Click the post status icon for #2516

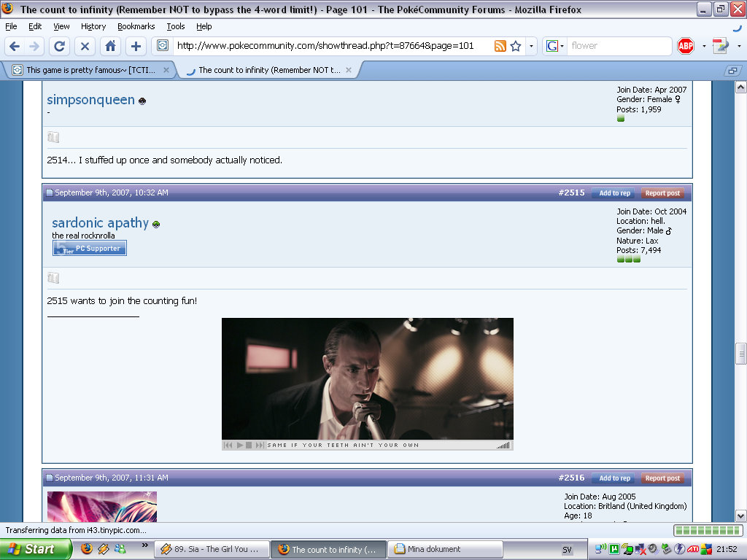[49, 478]
